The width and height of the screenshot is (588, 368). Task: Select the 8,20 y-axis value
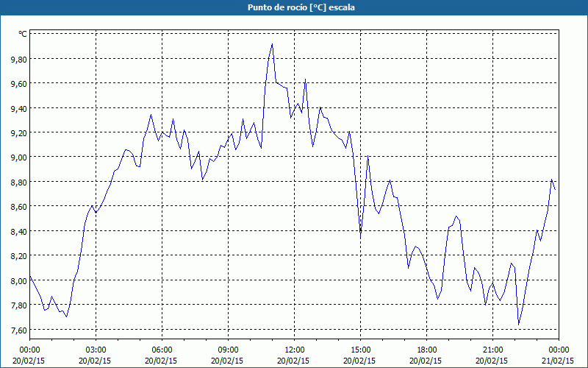point(19,255)
